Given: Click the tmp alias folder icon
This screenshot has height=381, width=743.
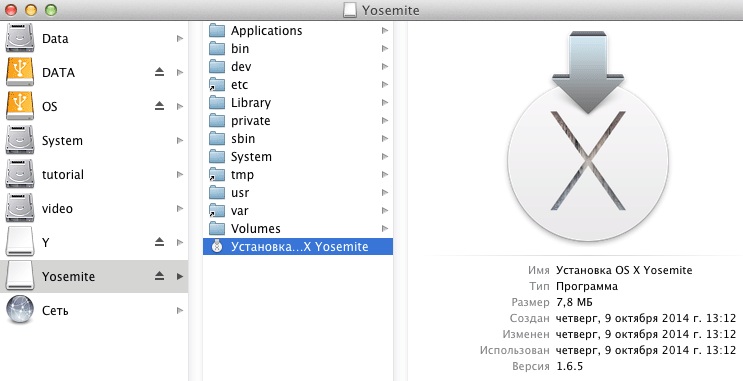Looking at the screenshot, I should pyautogui.click(x=217, y=174).
